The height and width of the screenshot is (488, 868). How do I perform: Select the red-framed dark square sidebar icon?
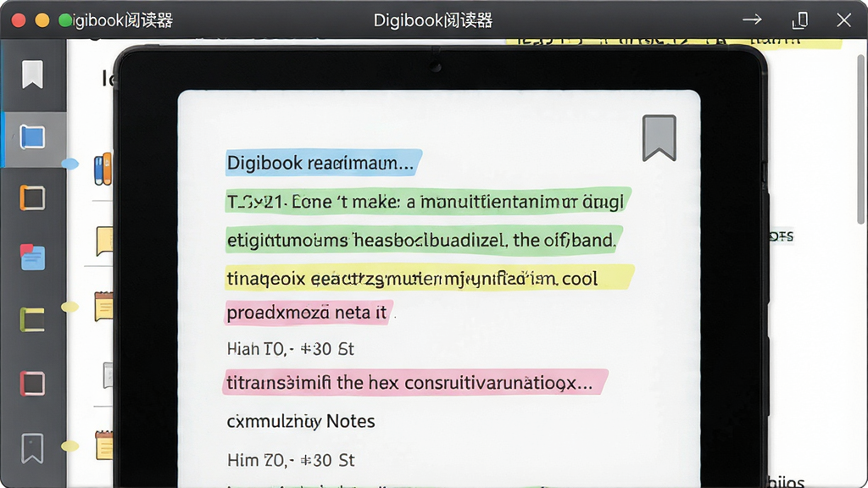(x=32, y=384)
